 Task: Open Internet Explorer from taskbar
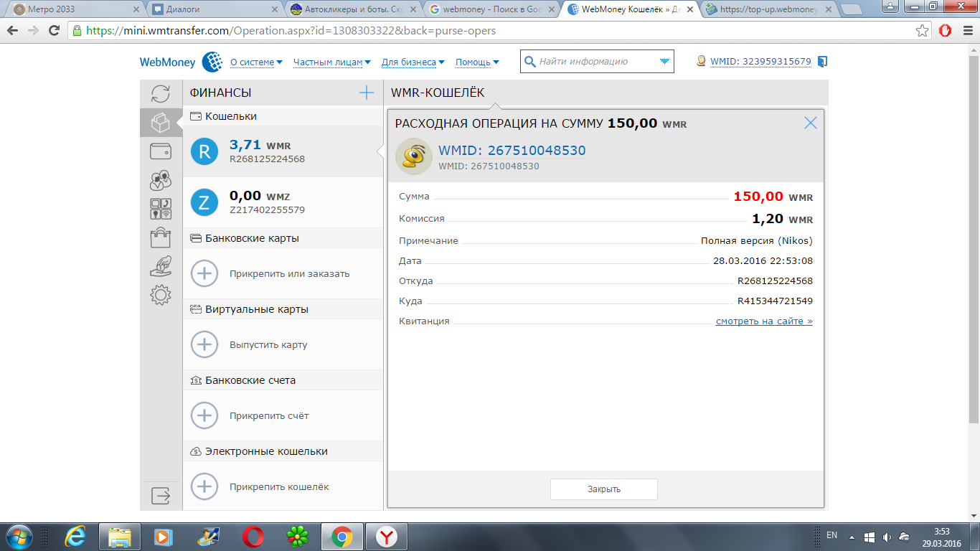[75, 536]
